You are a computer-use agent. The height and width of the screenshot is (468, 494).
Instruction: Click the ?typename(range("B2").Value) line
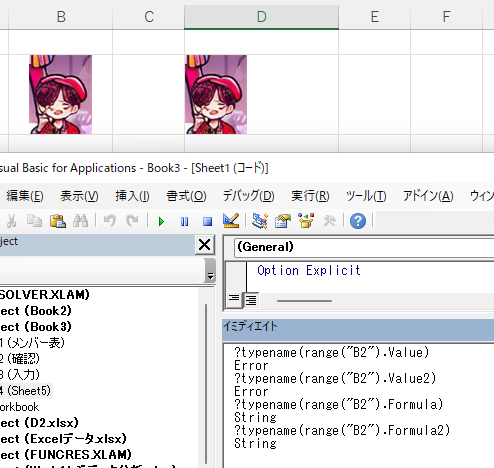click(x=332, y=352)
